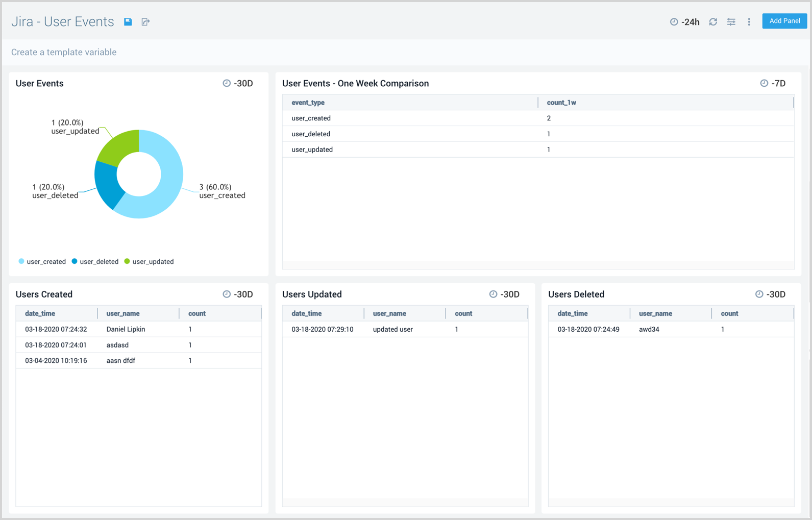
Task: Click the clock icon on Users Updated panel
Action: coord(493,294)
